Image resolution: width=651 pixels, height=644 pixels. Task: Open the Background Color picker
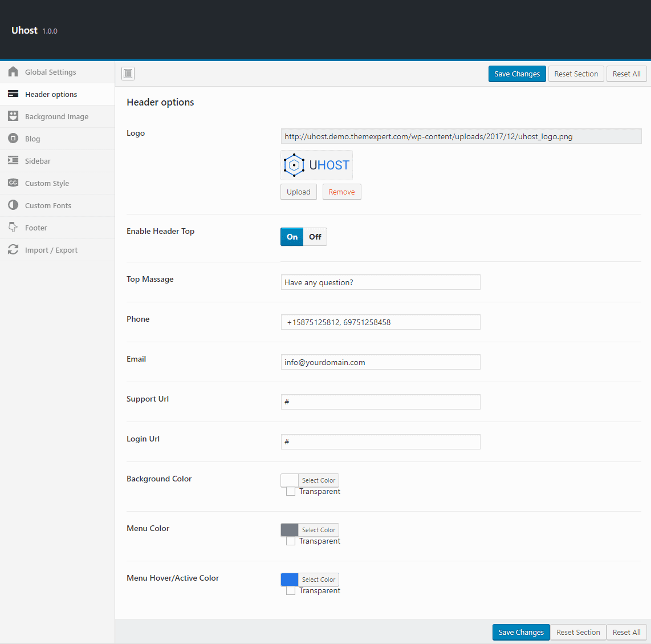pos(318,480)
